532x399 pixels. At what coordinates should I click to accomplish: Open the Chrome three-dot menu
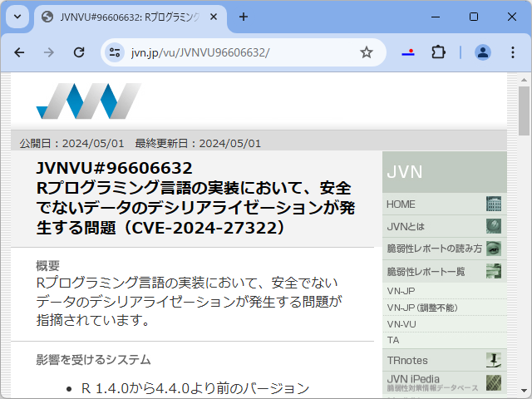(x=513, y=52)
